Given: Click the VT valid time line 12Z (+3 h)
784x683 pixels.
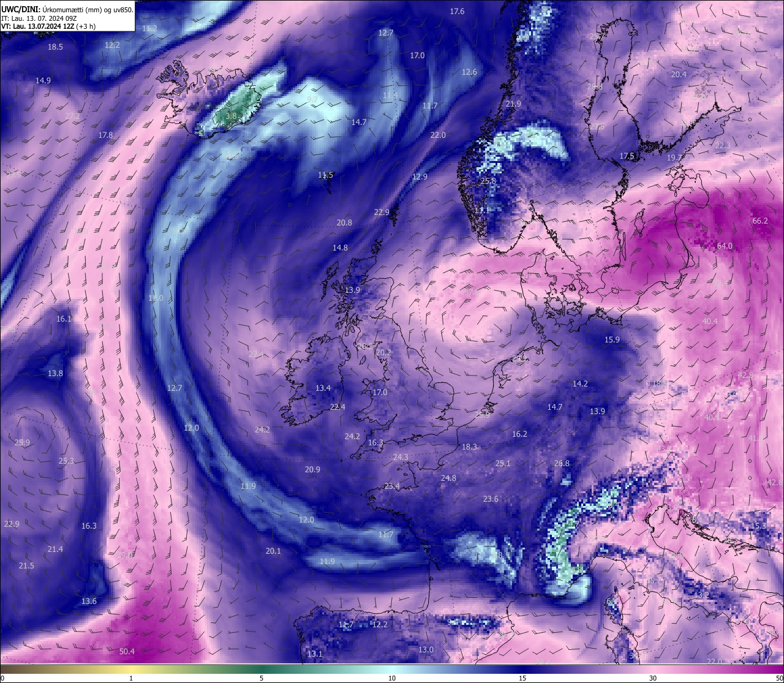Looking at the screenshot, I should [48, 26].
